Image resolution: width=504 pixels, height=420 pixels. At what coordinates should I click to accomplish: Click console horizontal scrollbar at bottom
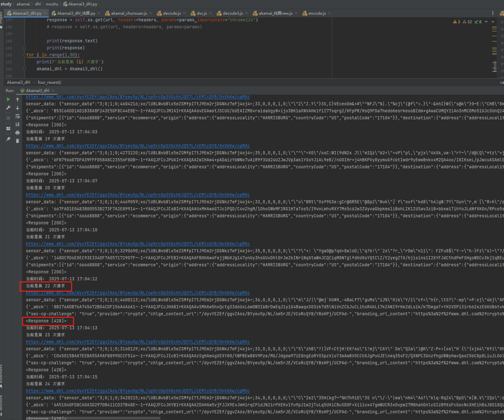point(93,418)
